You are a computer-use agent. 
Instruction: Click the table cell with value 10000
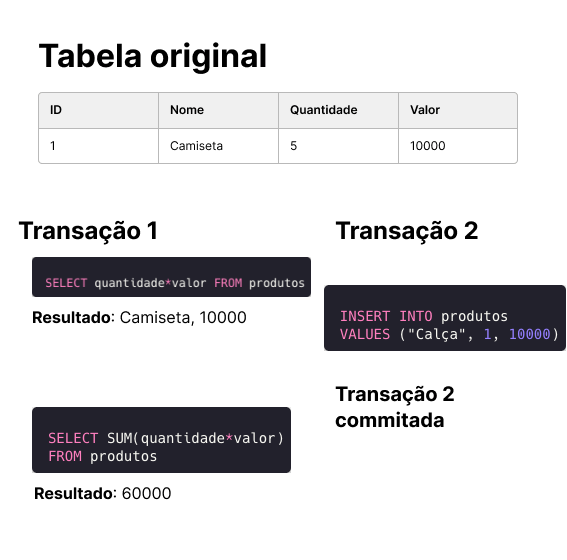[458, 146]
